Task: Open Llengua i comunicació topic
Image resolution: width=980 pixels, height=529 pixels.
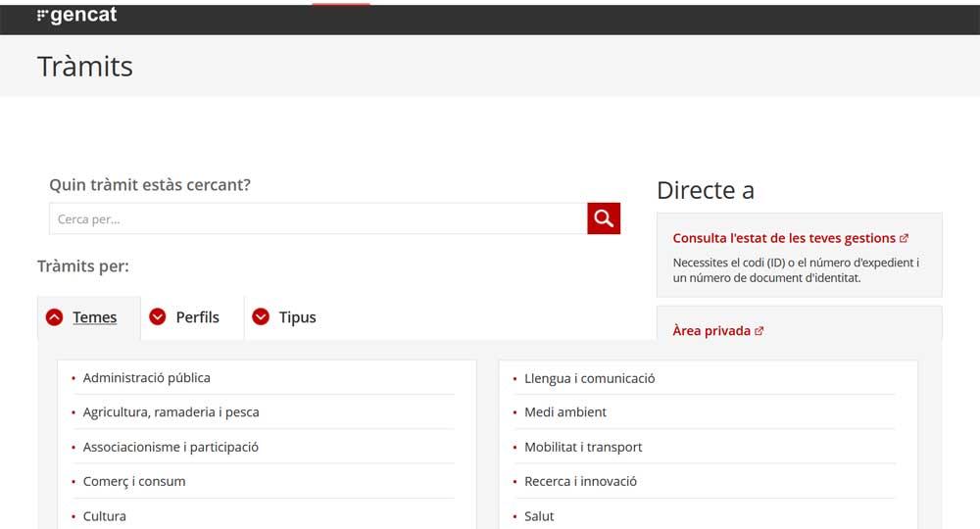Action: [x=589, y=378]
